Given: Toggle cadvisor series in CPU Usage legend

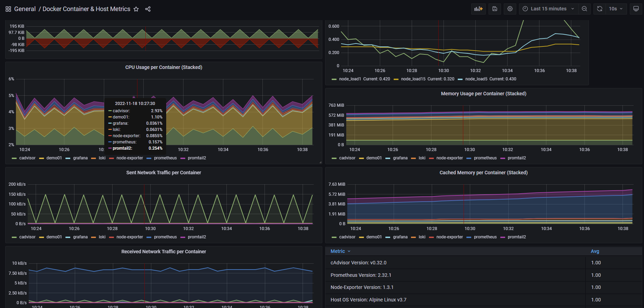Looking at the screenshot, I should [27, 158].
